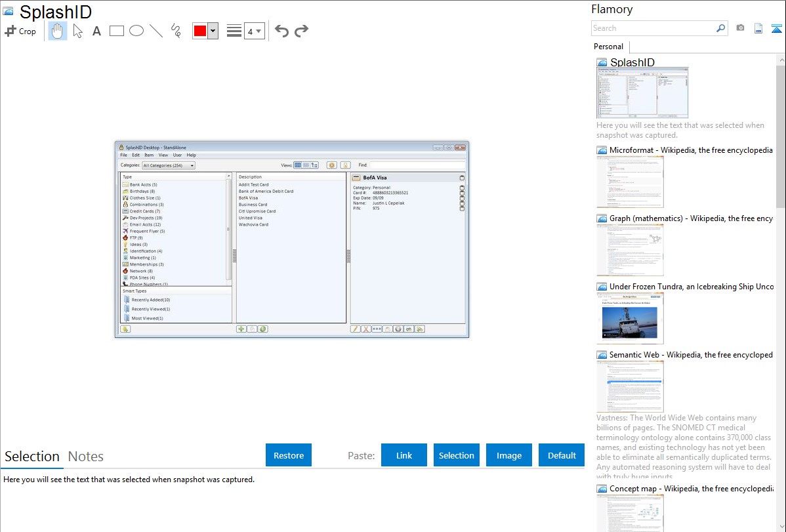
Task: Click the tree view icon in SplashID Views
Action: [x=314, y=165]
